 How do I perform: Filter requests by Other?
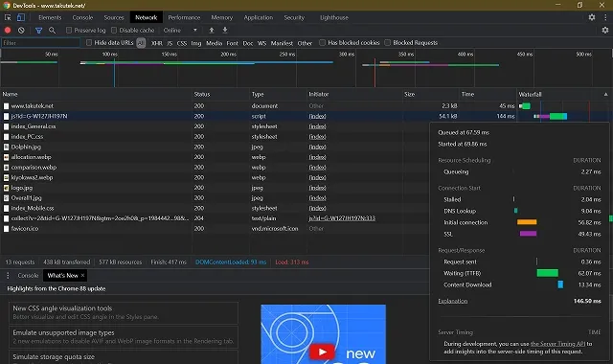point(305,43)
